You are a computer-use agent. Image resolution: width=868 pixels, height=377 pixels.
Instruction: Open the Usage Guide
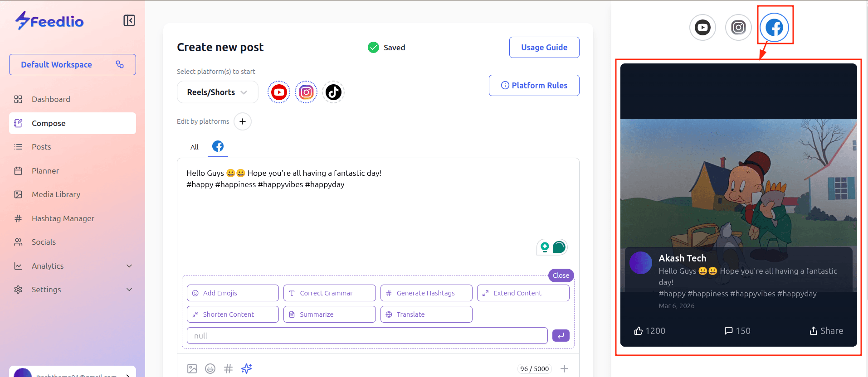pyautogui.click(x=544, y=48)
